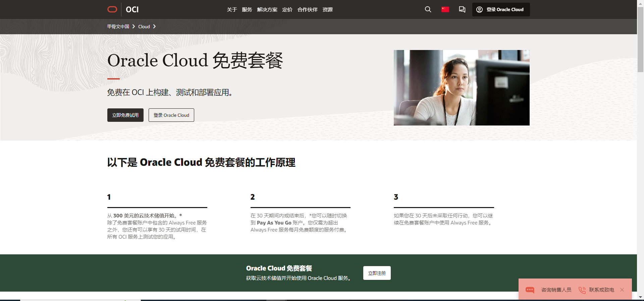Click the search magnifier icon

428,9
